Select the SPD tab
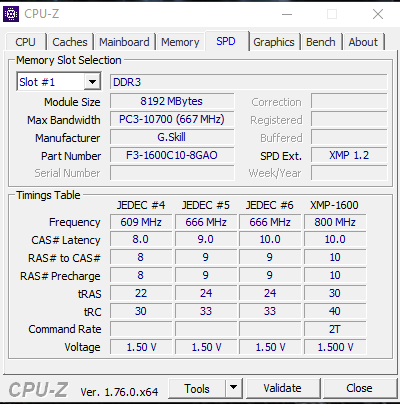 point(226,41)
